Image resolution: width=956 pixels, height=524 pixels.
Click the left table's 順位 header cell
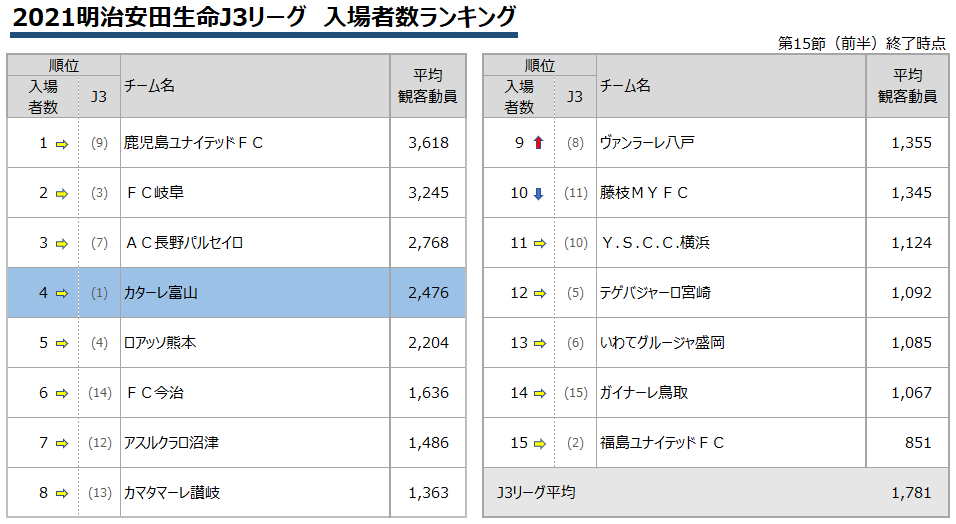point(64,65)
